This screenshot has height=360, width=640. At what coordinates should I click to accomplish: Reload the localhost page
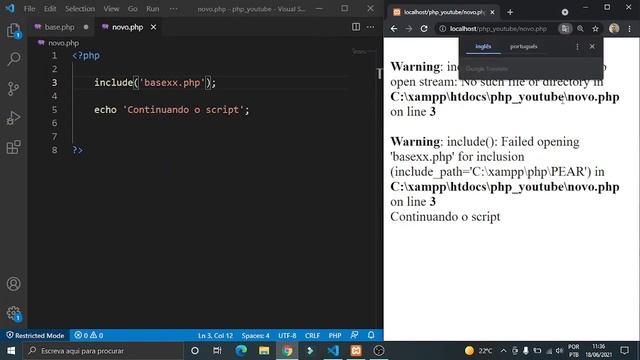[x=424, y=29]
